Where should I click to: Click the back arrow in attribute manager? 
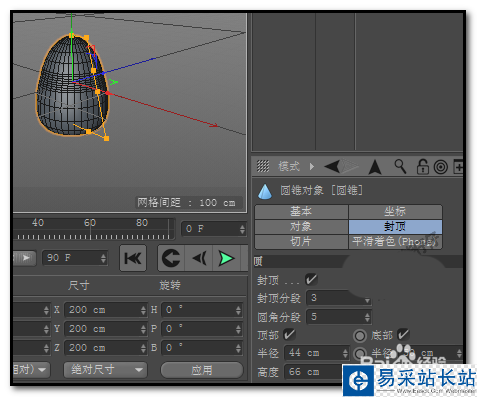[x=332, y=166]
